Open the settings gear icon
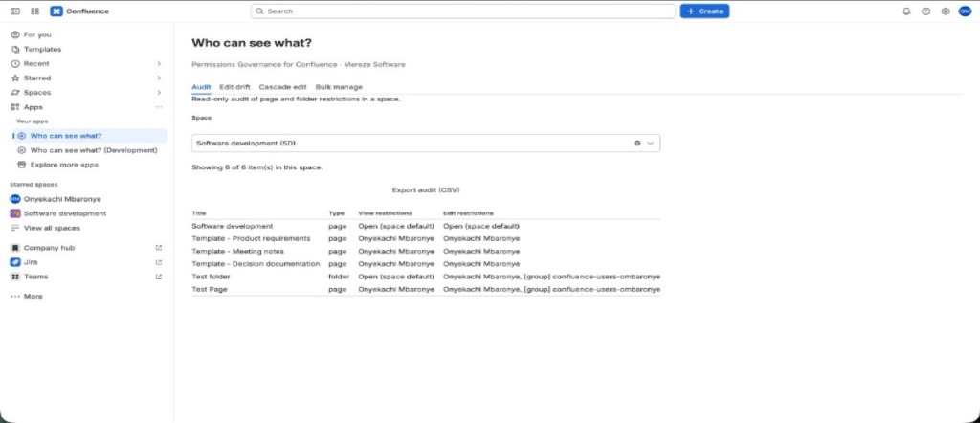980x423 pixels. click(946, 11)
